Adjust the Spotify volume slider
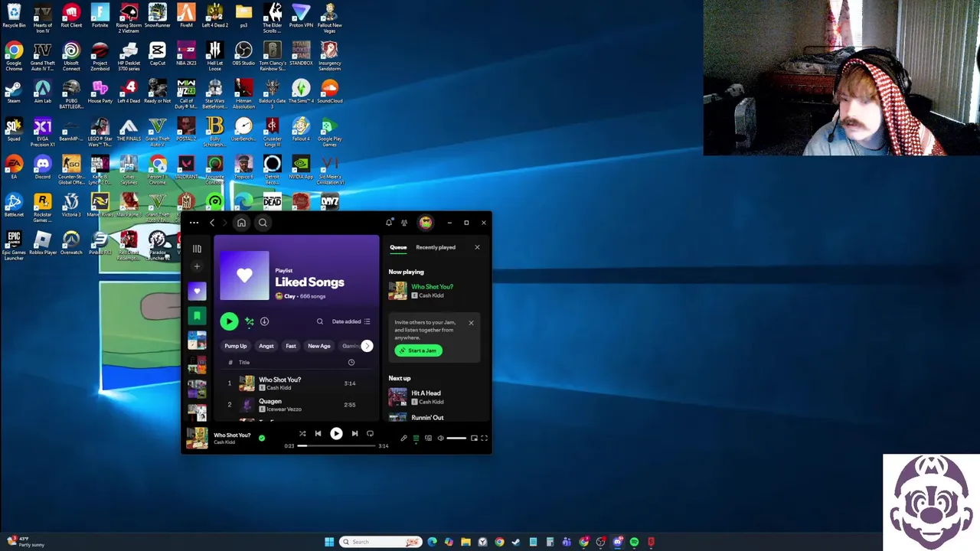Screen dimensions: 980x551 (456, 439)
